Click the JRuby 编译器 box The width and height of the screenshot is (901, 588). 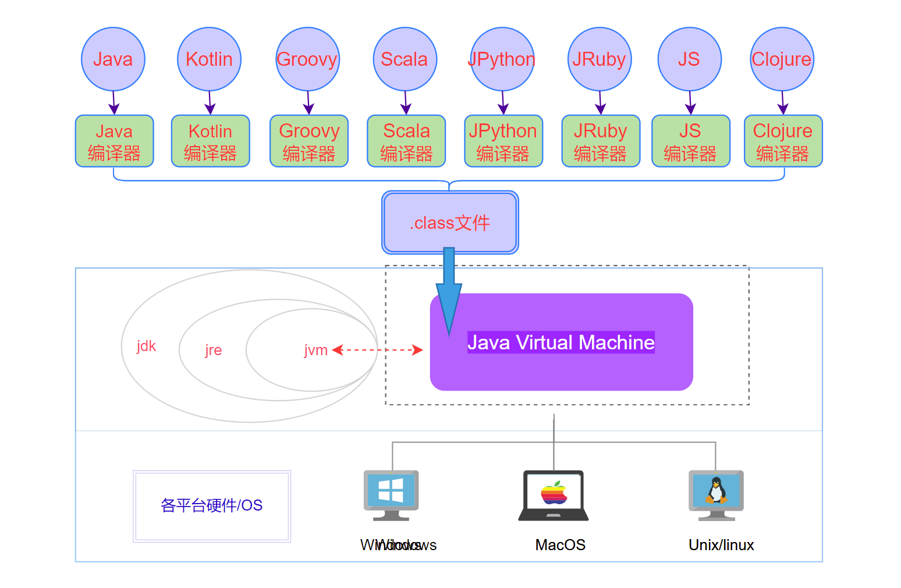coord(601,141)
